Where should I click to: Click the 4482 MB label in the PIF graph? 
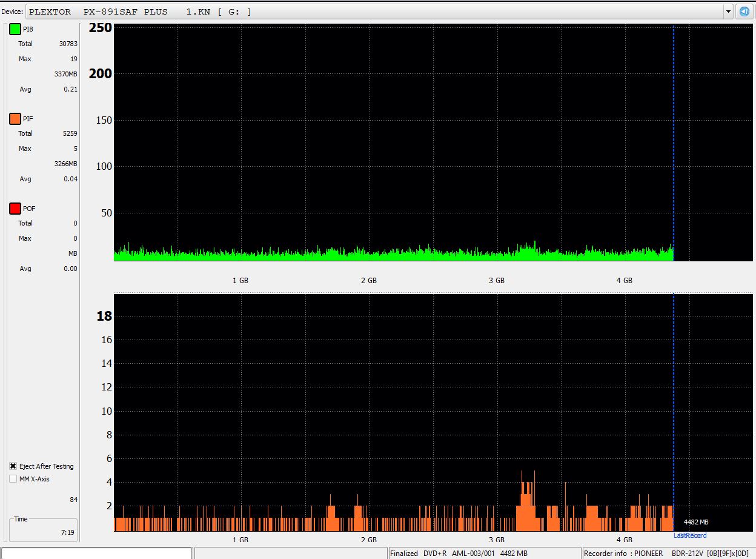point(695,522)
